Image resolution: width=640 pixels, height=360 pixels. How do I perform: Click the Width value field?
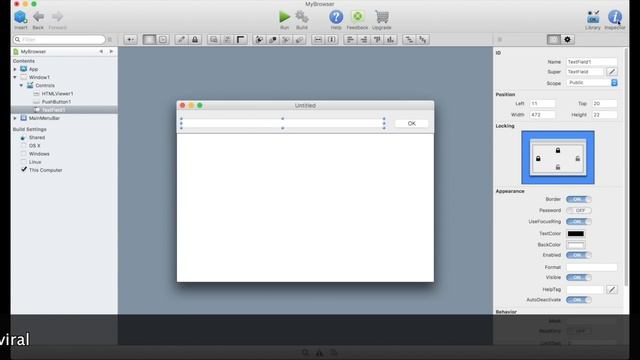tap(542, 115)
